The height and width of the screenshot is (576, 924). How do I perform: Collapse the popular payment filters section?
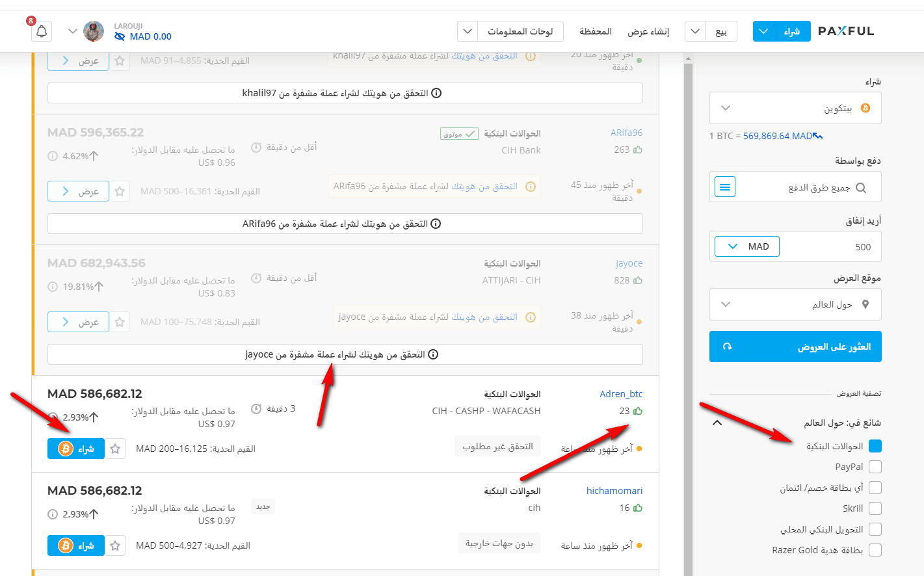[x=717, y=423]
